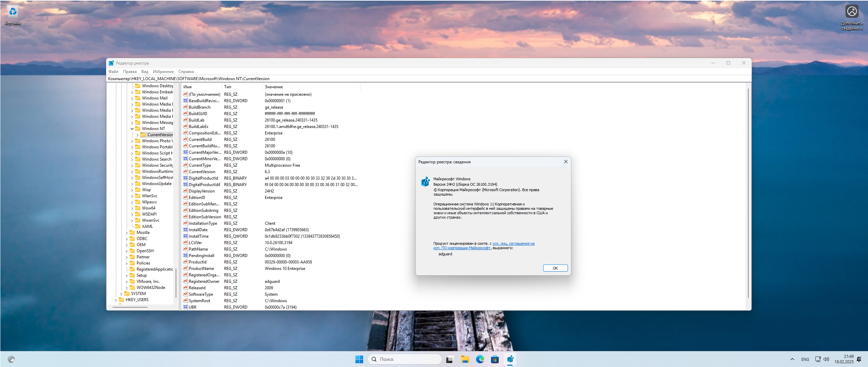Open the Файл menu
868x367 pixels.
(113, 72)
